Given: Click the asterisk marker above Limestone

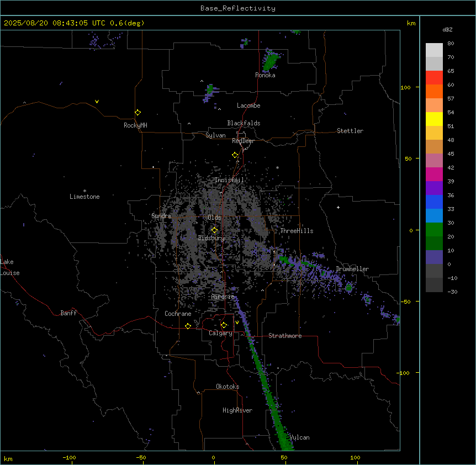Looking at the screenshot, I should pos(84,191).
